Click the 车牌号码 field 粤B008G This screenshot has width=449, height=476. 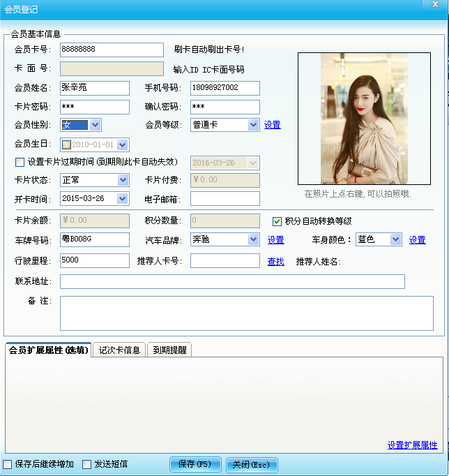pyautogui.click(x=95, y=239)
